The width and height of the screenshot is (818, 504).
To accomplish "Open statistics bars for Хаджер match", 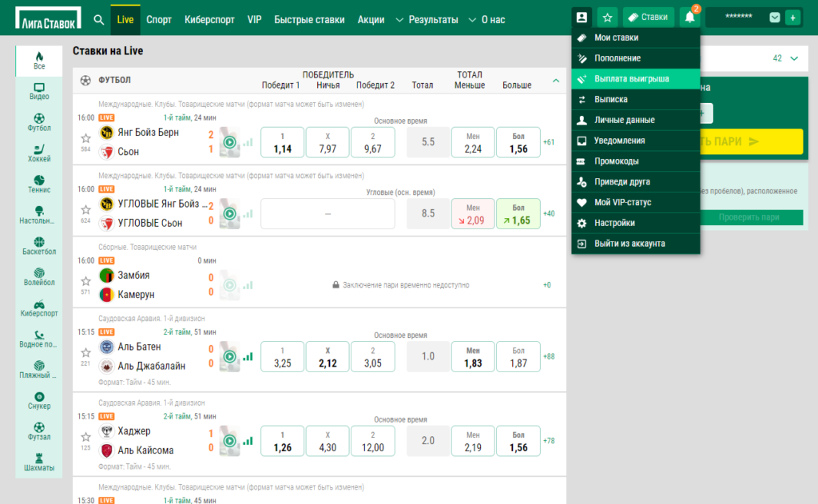I will pyautogui.click(x=248, y=442).
